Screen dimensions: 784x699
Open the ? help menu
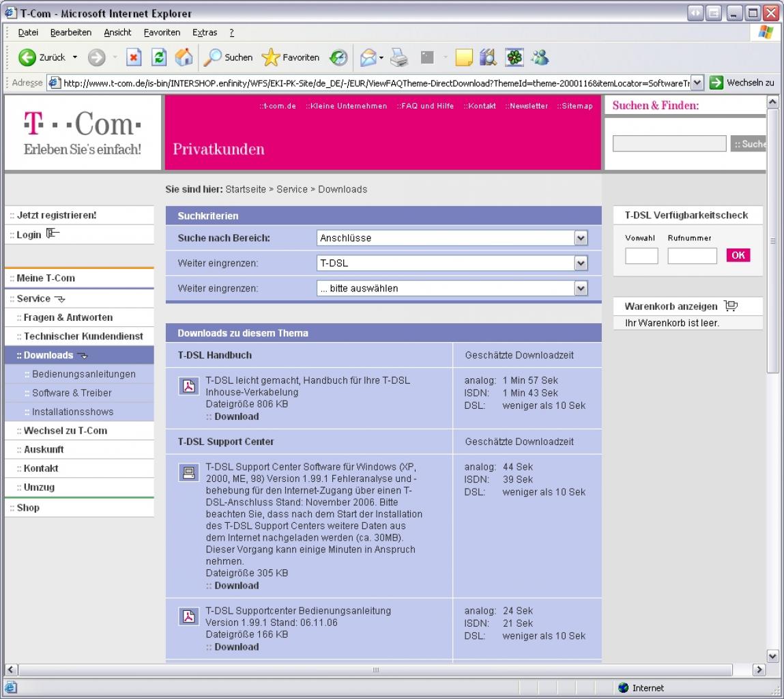[x=231, y=33]
